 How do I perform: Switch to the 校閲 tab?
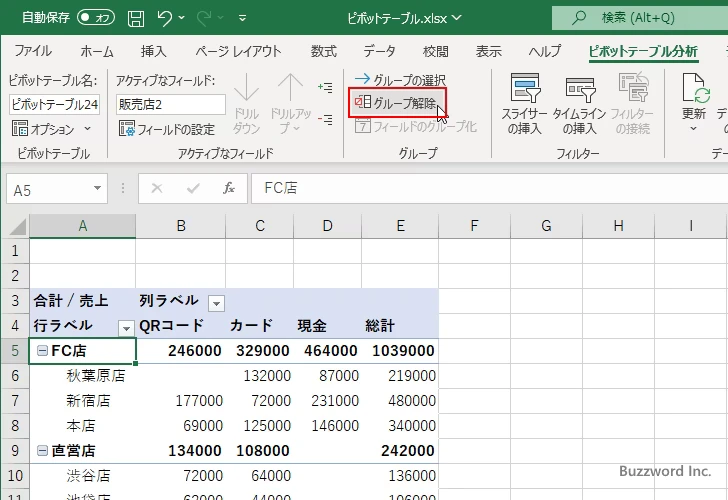(x=436, y=51)
